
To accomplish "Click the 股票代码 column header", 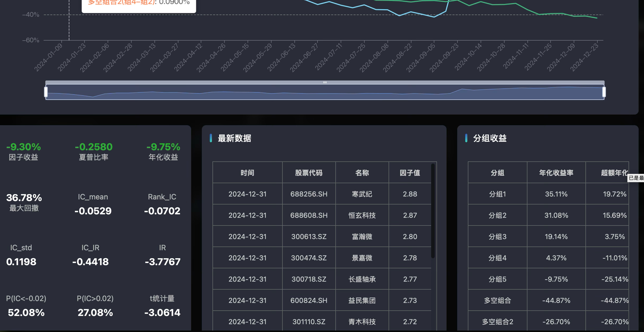I will click(309, 173).
